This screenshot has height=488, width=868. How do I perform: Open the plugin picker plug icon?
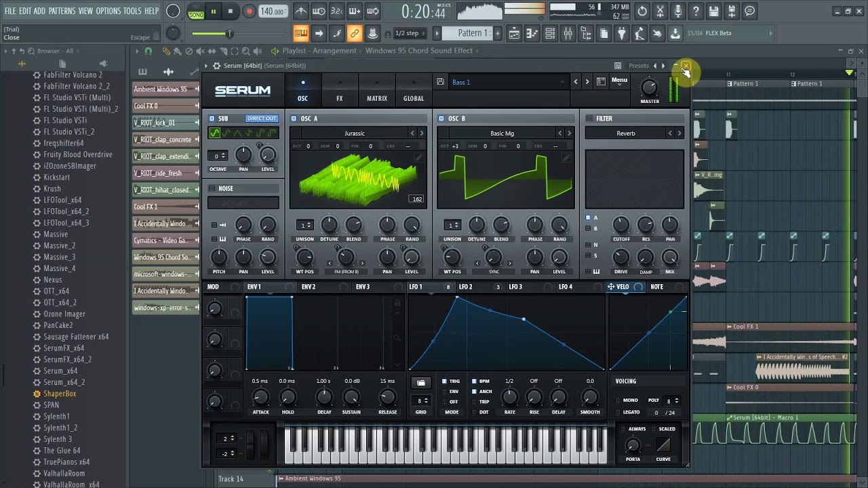click(x=622, y=33)
